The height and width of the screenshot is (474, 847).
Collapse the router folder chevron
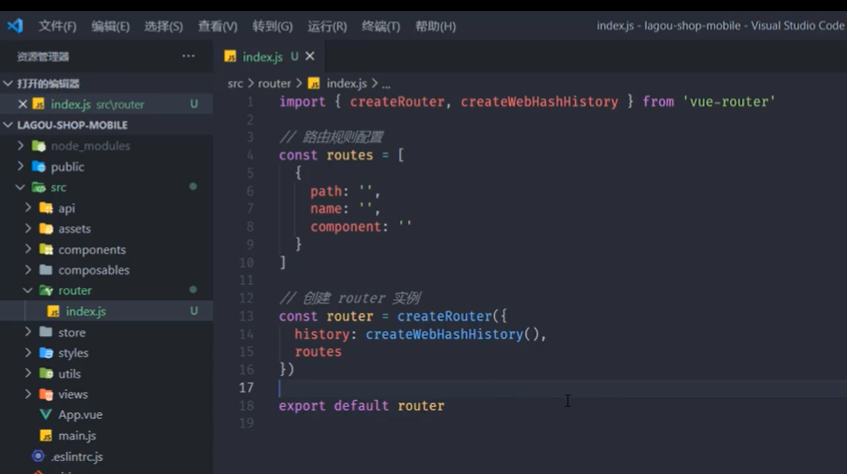28,290
